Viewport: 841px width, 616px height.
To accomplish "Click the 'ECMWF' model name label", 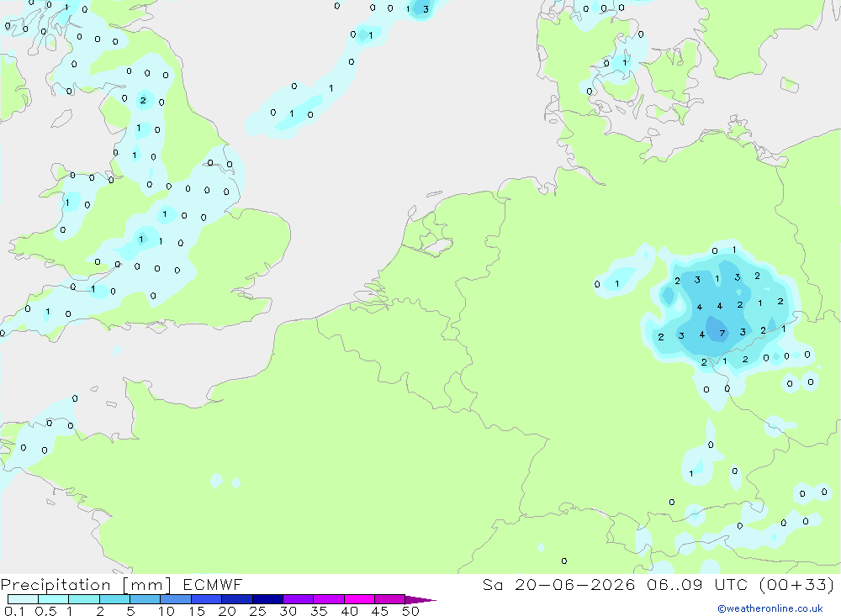I will 213,584.
